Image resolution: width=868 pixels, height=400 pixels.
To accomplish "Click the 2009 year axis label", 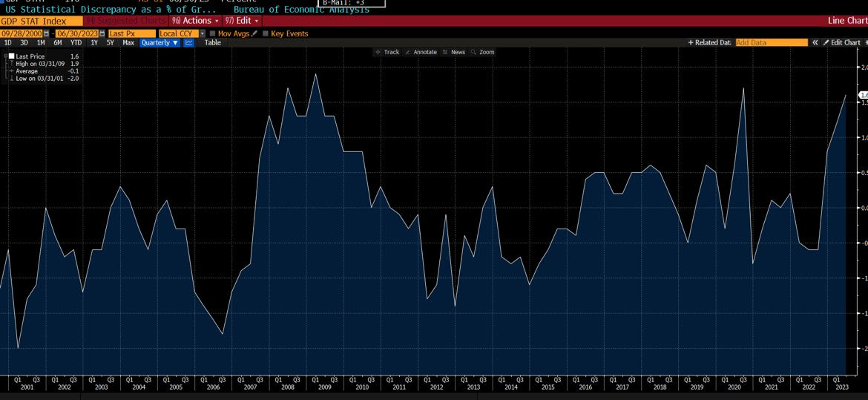I will tap(324, 388).
